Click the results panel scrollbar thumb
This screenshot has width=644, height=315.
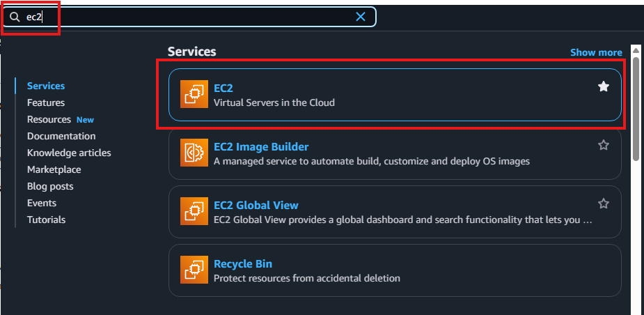tap(636, 109)
